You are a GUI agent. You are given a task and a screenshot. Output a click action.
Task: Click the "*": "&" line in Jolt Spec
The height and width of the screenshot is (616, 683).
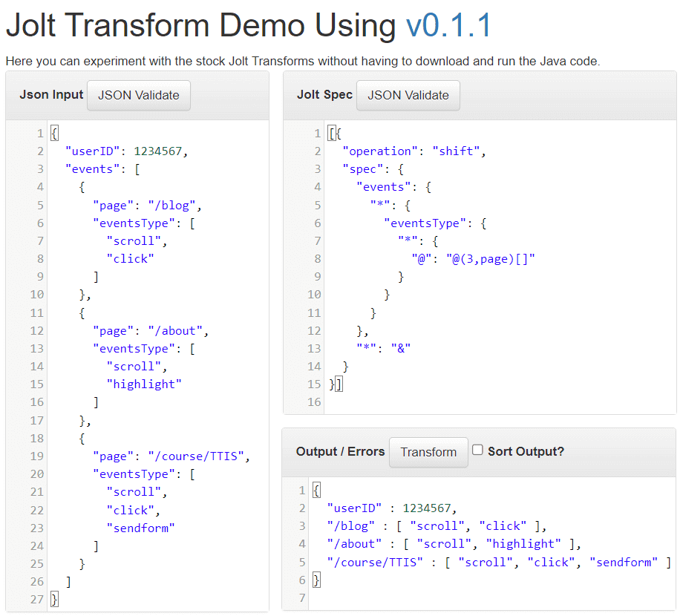383,348
